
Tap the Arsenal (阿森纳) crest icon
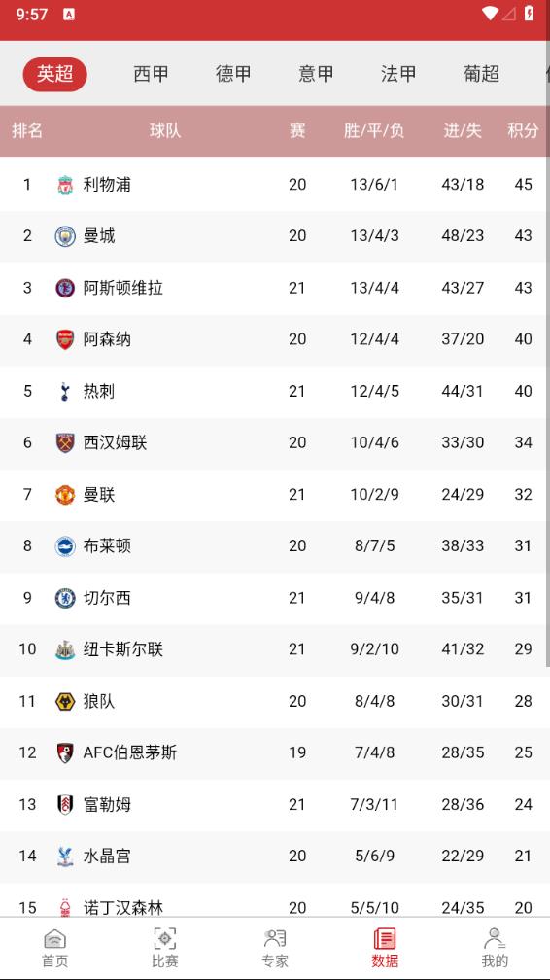point(65,339)
